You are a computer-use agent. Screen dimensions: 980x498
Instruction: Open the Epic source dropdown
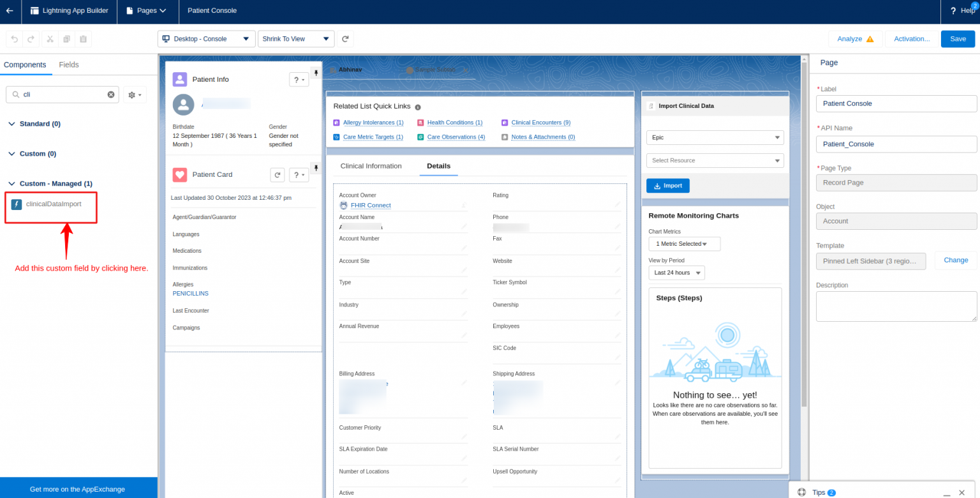click(x=715, y=137)
